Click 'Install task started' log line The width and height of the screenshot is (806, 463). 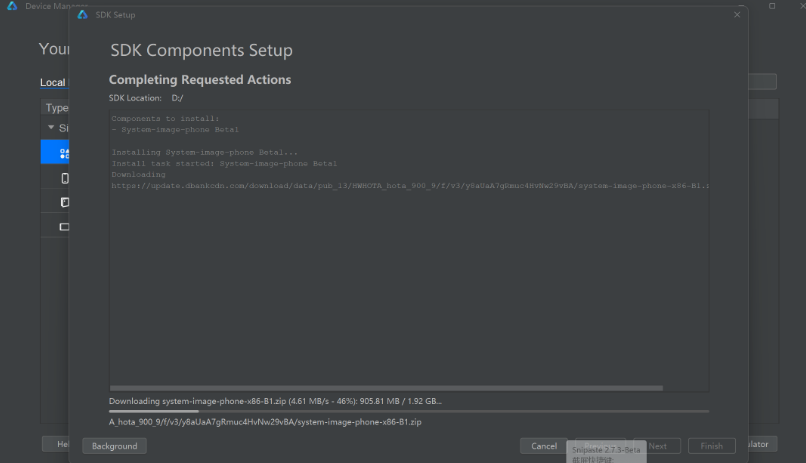224,163
